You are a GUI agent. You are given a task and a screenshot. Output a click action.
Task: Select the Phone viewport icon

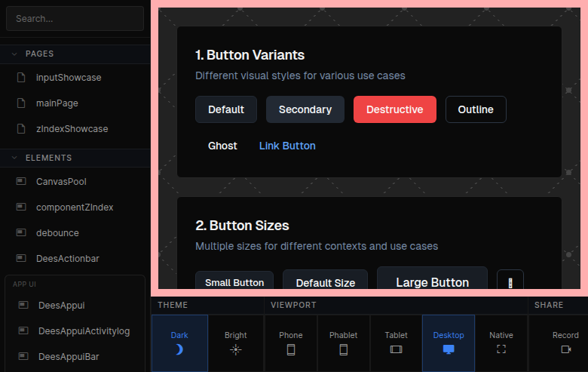[x=291, y=349]
